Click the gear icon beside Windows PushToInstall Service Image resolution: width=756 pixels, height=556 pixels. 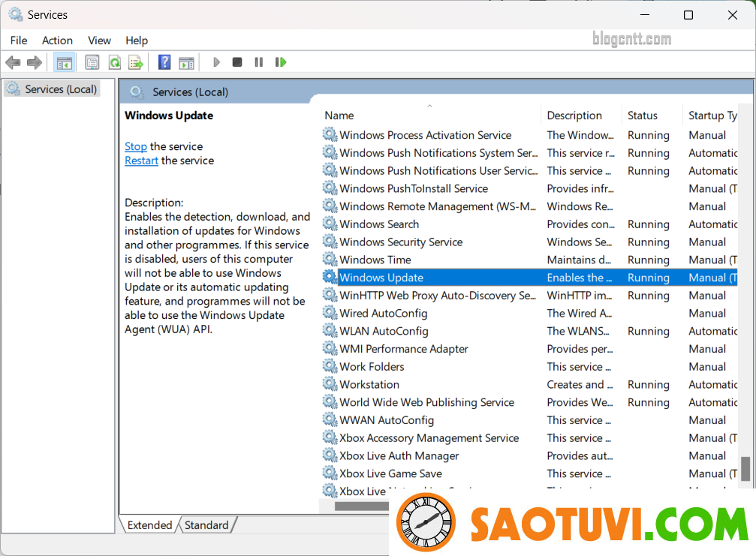pos(330,188)
